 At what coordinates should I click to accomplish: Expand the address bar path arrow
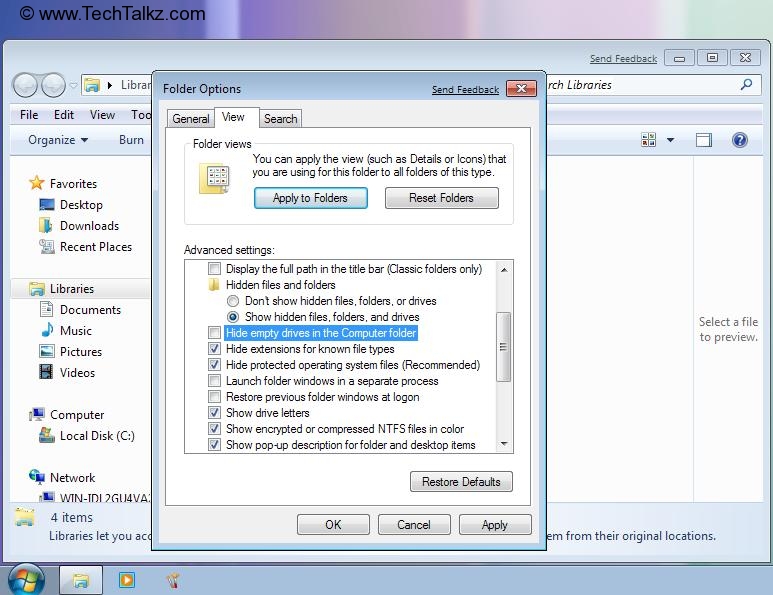click(x=110, y=85)
